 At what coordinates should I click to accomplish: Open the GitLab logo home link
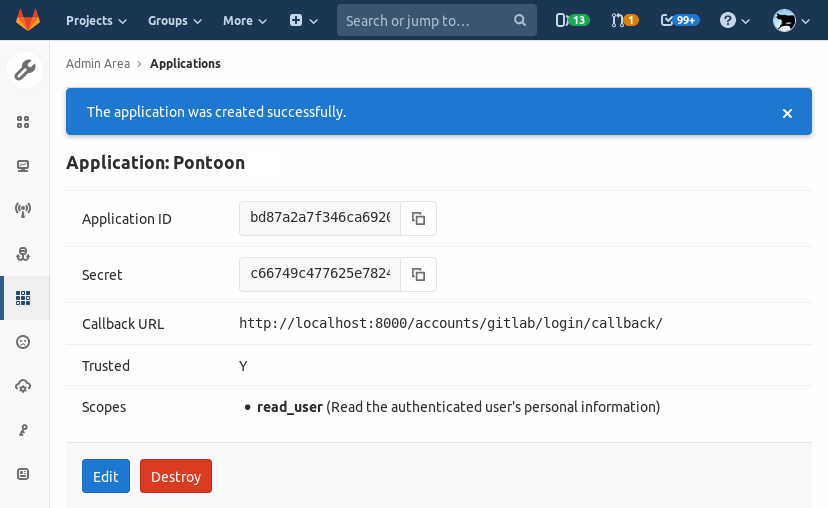(x=27, y=20)
